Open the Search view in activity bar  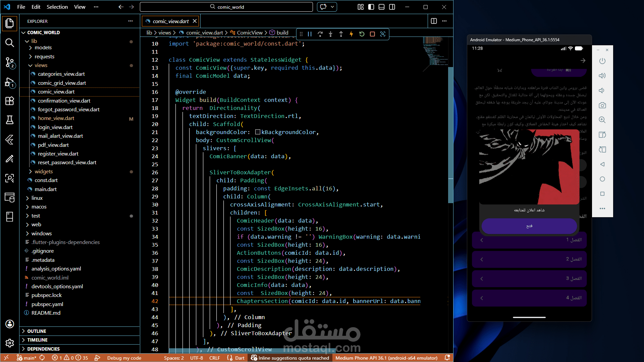coord(10,43)
